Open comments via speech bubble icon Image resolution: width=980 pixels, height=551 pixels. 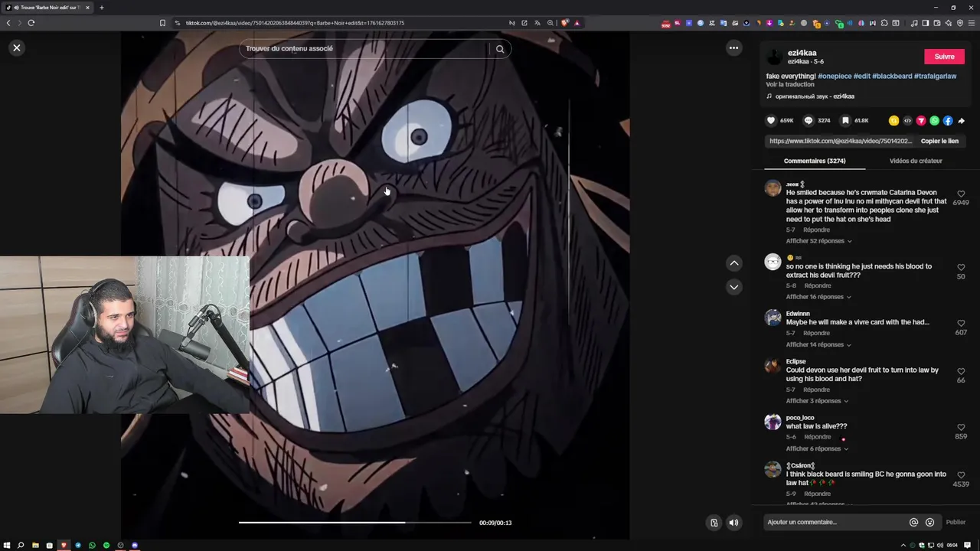click(808, 120)
